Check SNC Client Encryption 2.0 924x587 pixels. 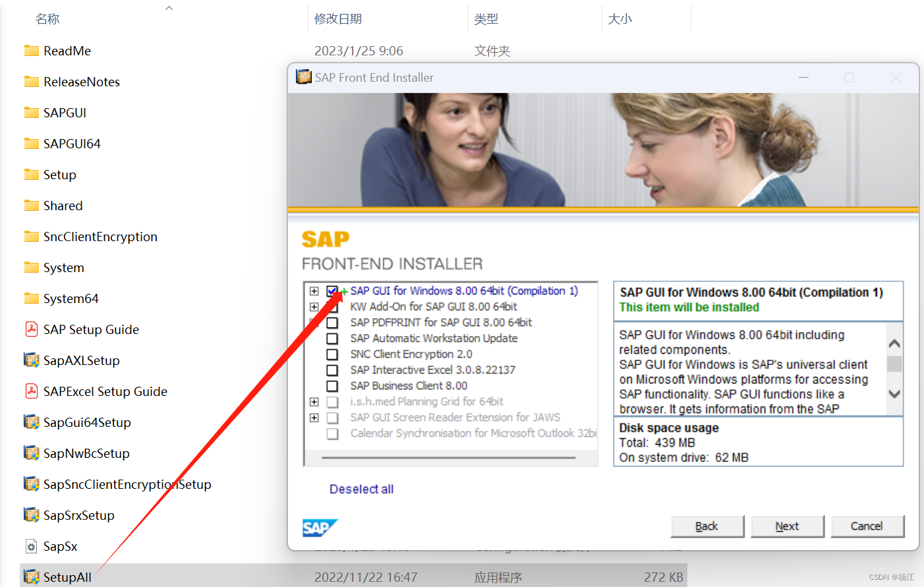332,354
